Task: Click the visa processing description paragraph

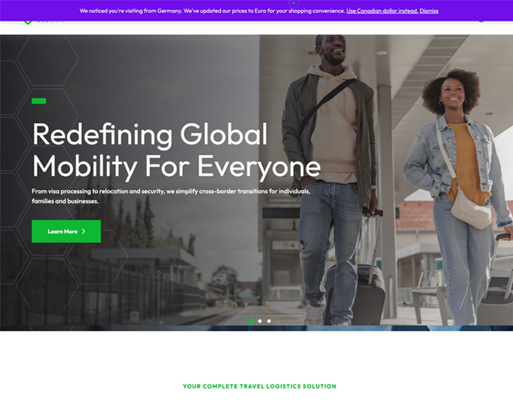Action: click(x=171, y=196)
